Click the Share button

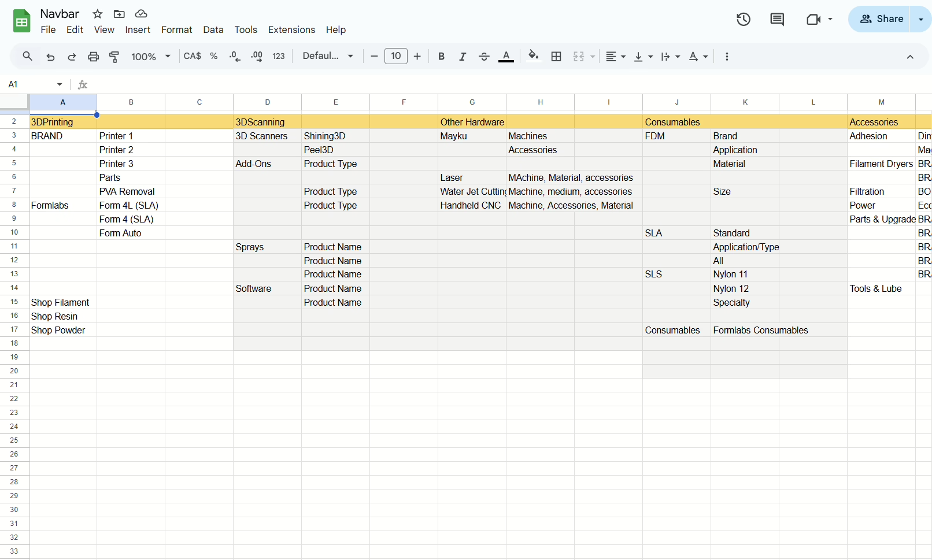click(x=879, y=19)
